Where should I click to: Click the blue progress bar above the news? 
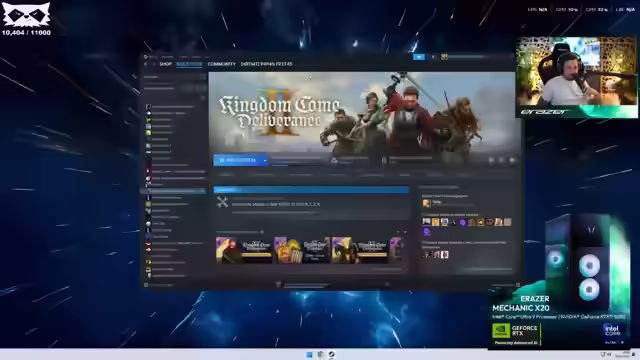[x=311, y=189]
